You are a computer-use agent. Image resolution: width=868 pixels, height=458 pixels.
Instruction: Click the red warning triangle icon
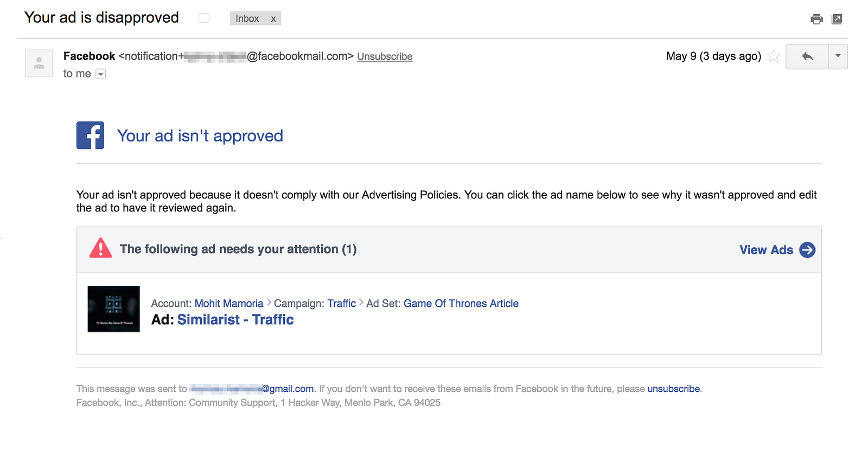[100, 248]
